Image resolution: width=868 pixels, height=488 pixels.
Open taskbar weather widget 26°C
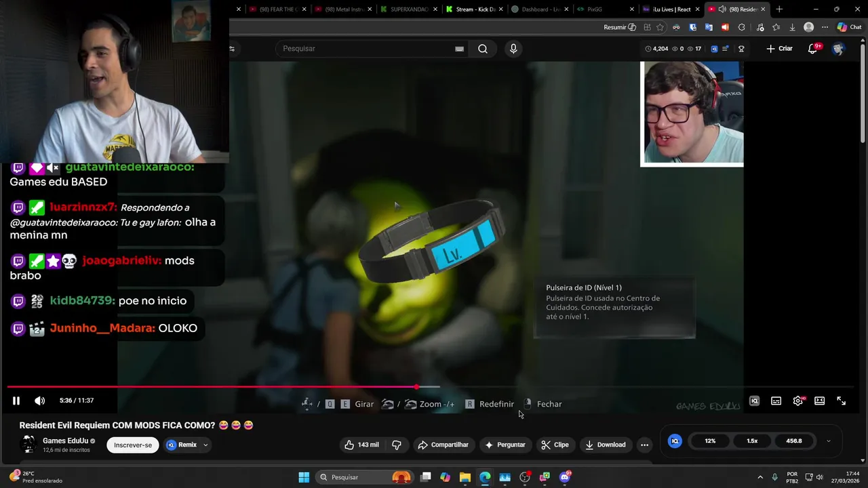coord(35,477)
